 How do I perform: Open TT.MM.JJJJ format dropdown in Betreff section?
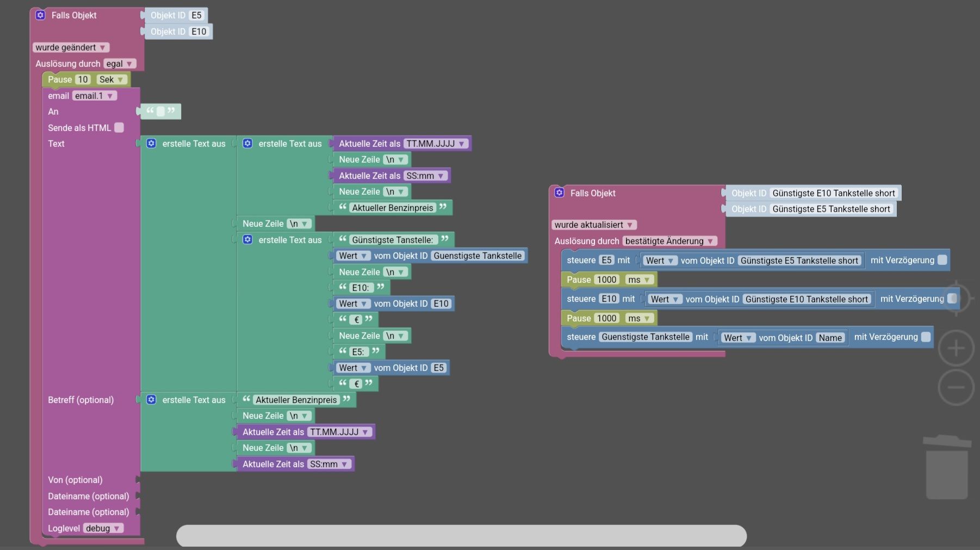pos(339,432)
